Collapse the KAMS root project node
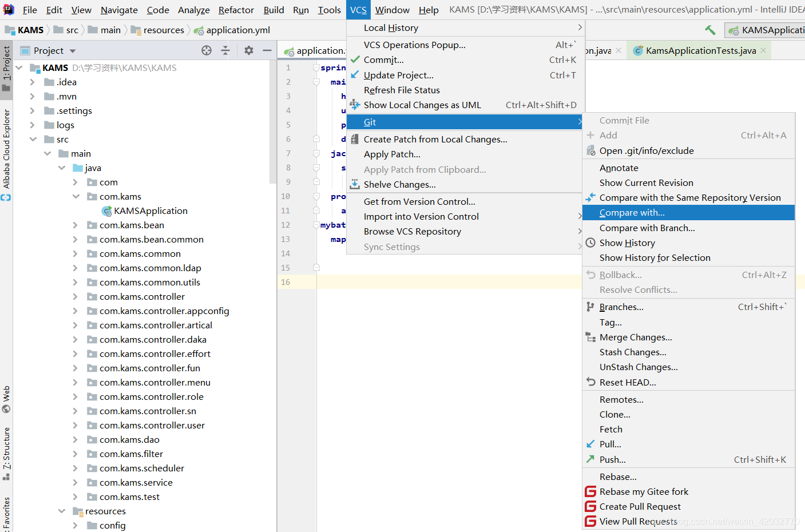805x532 pixels. (x=19, y=68)
